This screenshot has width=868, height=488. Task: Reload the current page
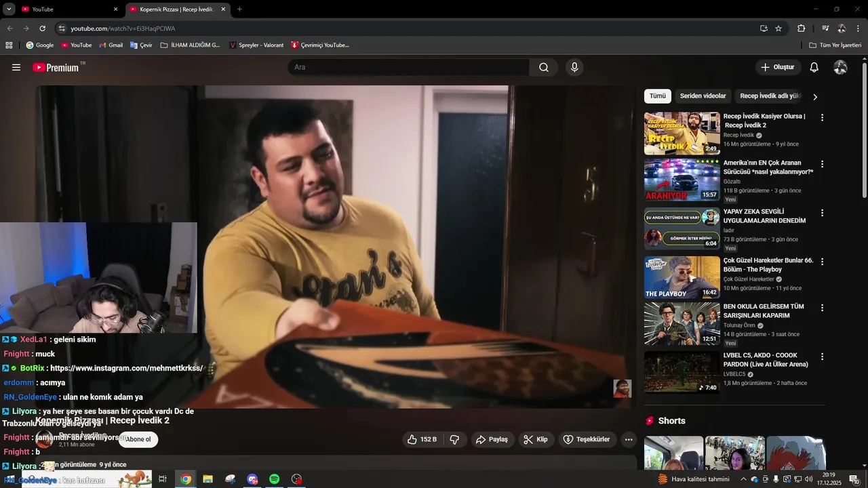pyautogui.click(x=42, y=28)
